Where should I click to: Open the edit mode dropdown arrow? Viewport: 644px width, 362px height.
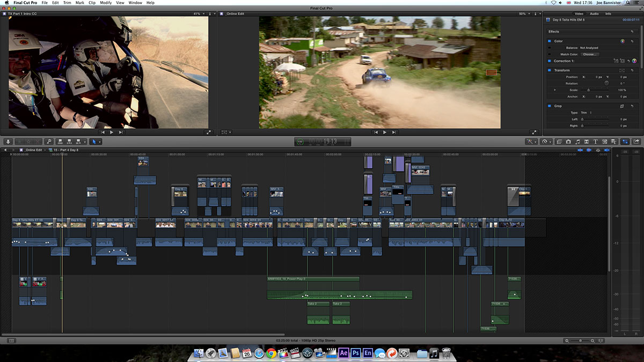coord(85,142)
